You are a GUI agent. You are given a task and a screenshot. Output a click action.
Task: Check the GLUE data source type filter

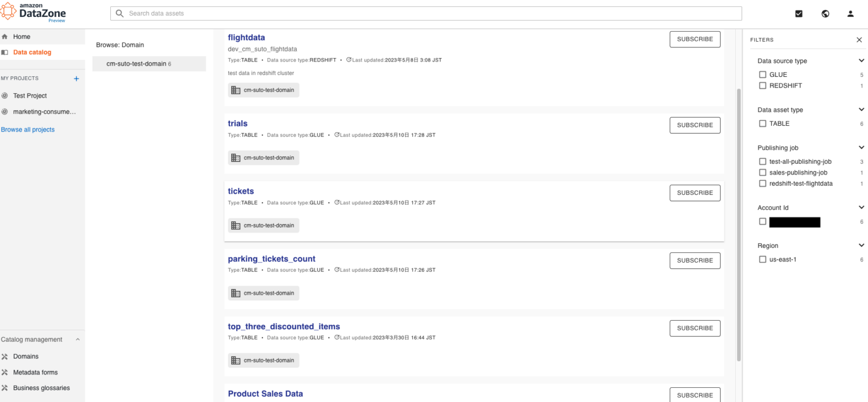(762, 74)
